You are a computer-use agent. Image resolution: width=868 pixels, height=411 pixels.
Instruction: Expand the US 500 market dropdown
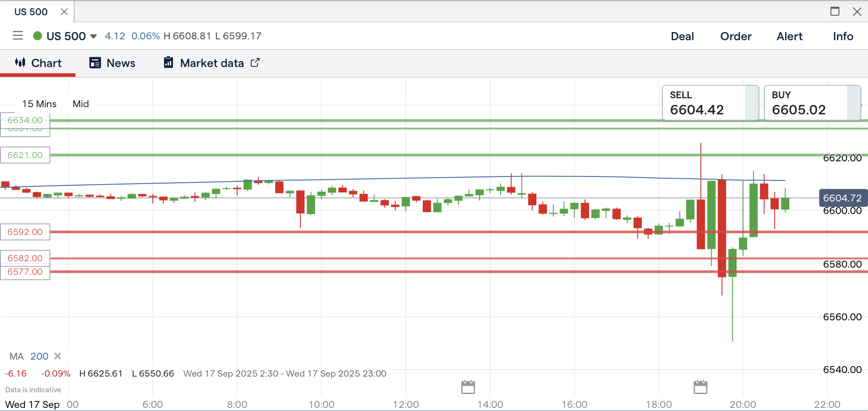(x=93, y=36)
